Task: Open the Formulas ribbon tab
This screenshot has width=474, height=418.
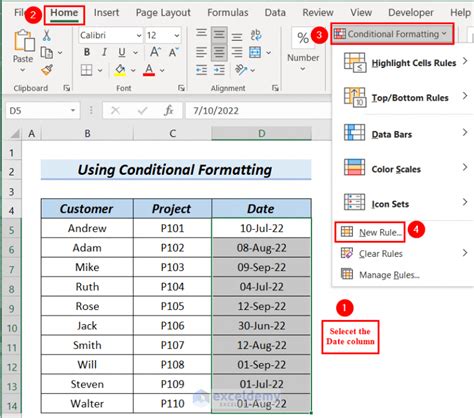Action: (228, 13)
